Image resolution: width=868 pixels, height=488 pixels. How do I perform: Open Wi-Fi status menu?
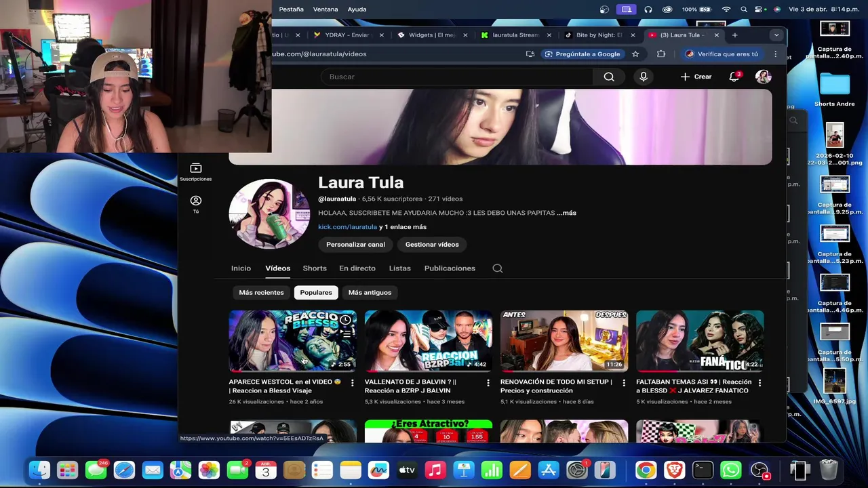[726, 9]
